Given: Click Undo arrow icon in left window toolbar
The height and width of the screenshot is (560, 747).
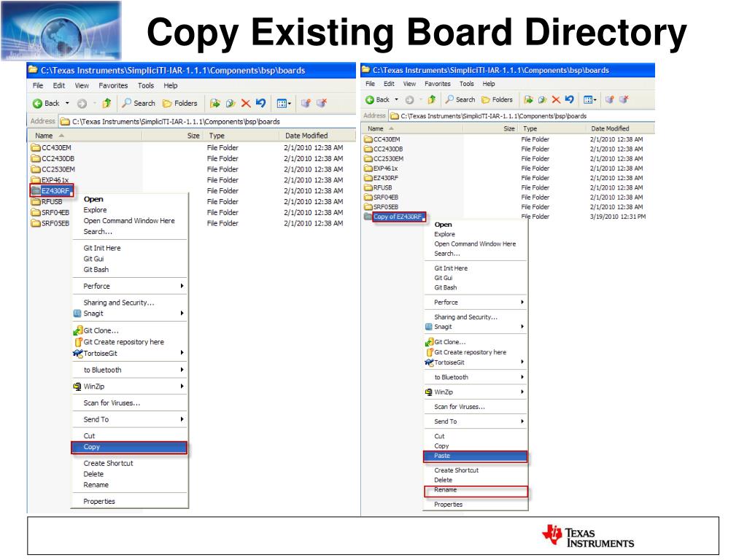Looking at the screenshot, I should click(x=260, y=103).
